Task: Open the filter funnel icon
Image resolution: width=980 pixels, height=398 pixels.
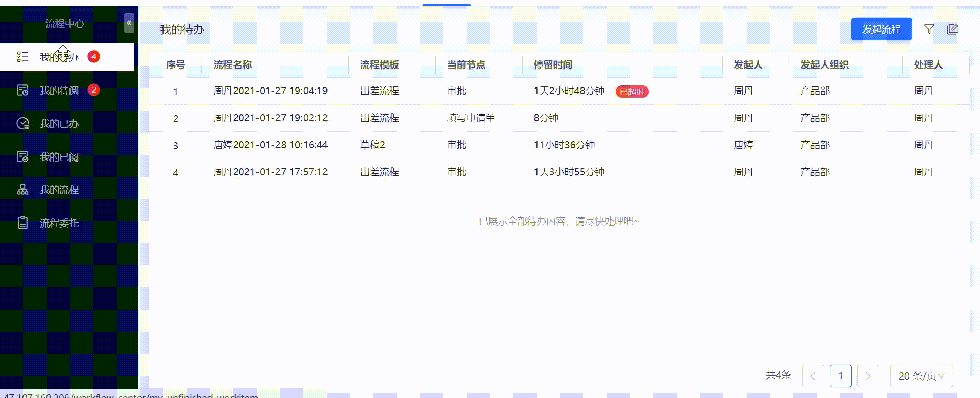Action: [x=929, y=29]
